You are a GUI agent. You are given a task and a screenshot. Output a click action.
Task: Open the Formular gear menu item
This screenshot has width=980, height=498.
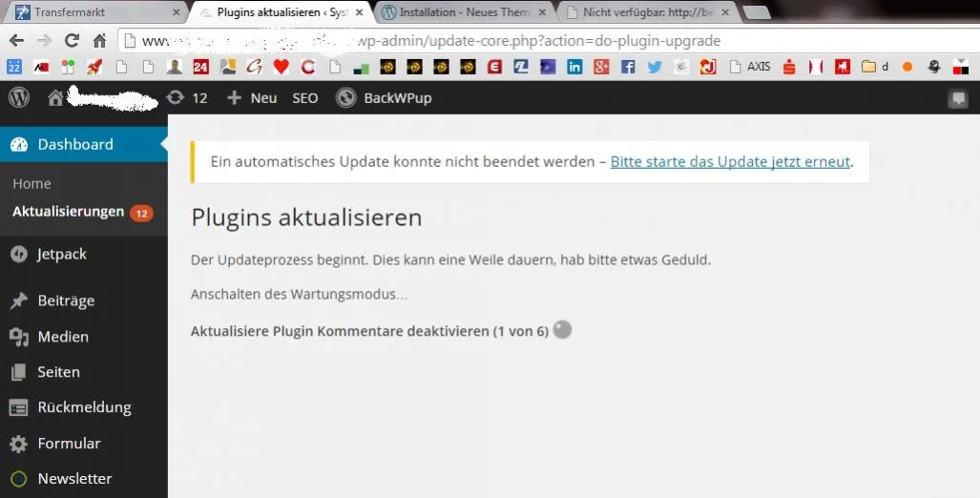[19, 444]
